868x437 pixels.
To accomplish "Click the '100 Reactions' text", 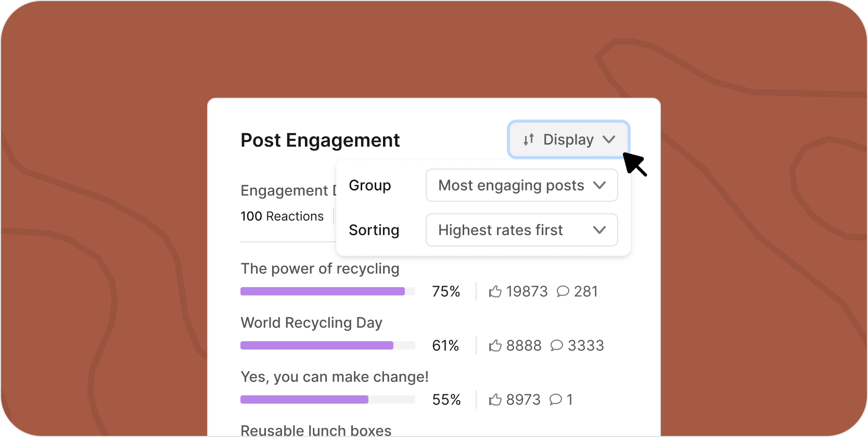I will tap(282, 216).
